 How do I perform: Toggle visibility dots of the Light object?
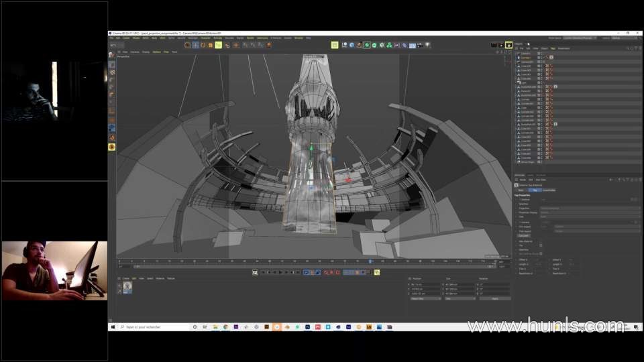click(x=542, y=82)
